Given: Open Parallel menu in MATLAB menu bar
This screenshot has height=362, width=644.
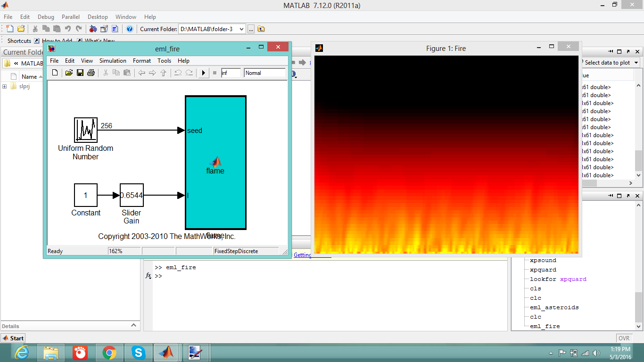Looking at the screenshot, I should (x=71, y=17).
